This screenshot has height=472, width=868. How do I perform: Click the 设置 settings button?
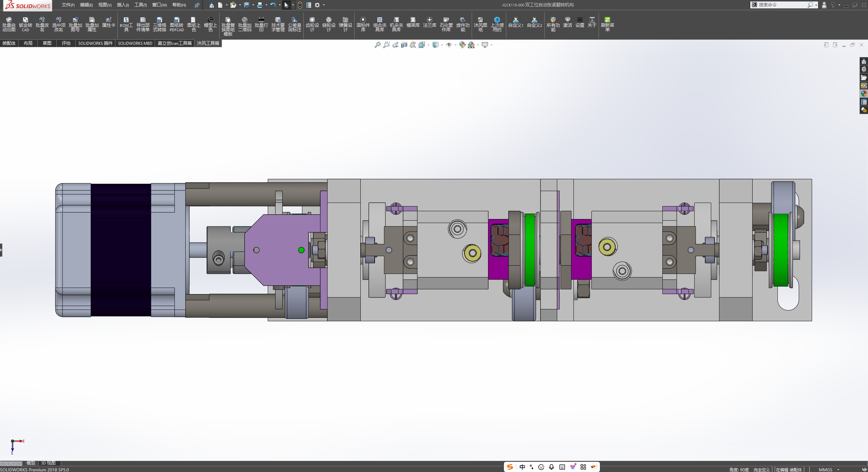[580, 22]
